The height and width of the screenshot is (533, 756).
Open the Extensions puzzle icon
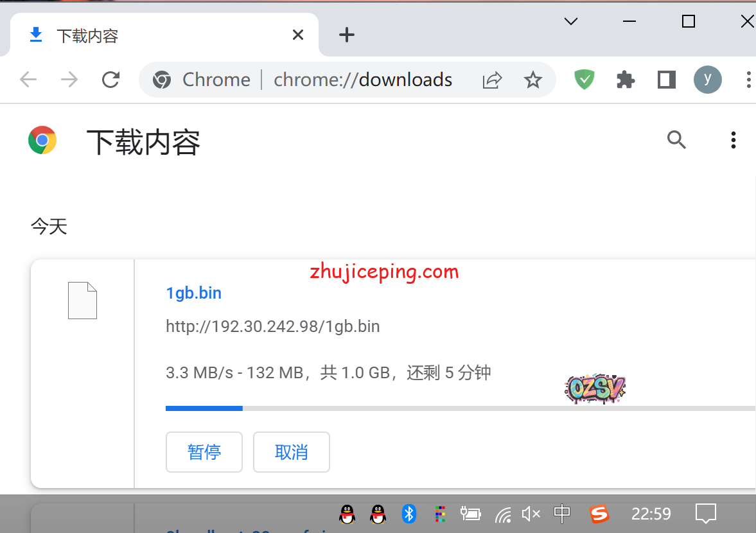coord(625,80)
